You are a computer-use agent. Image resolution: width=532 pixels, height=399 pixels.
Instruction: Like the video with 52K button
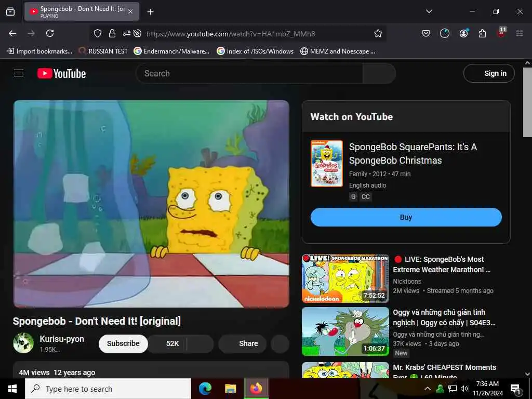point(168,343)
